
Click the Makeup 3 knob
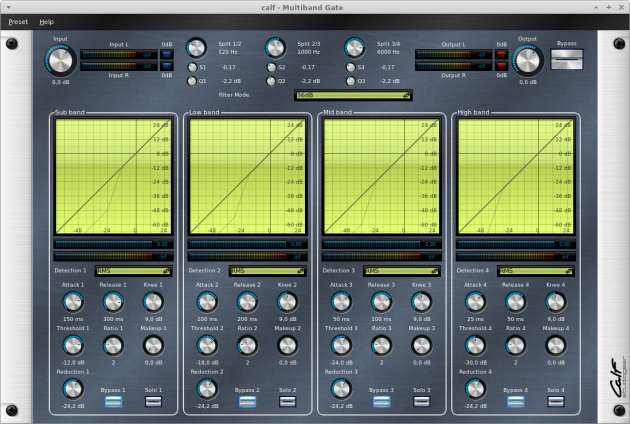pyautogui.click(x=422, y=346)
